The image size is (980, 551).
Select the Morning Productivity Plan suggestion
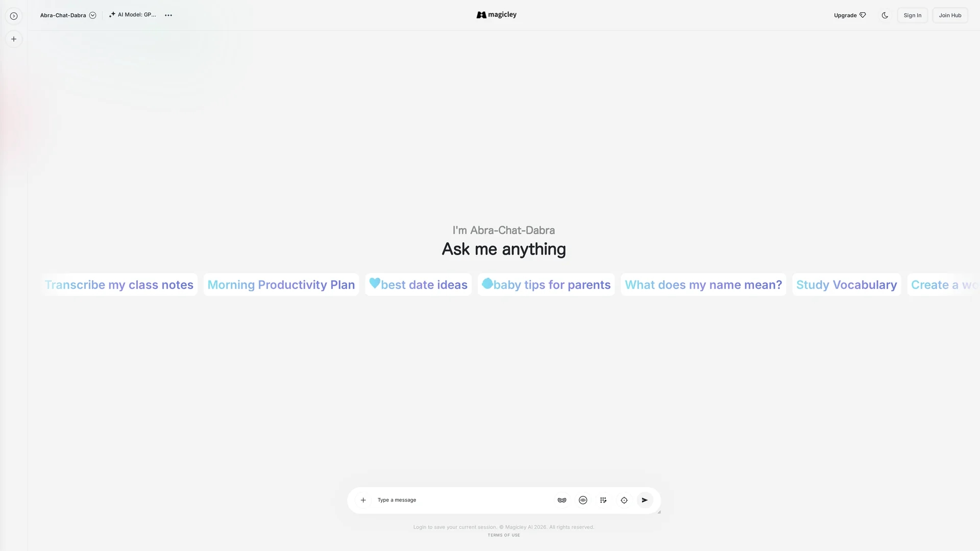click(x=281, y=285)
